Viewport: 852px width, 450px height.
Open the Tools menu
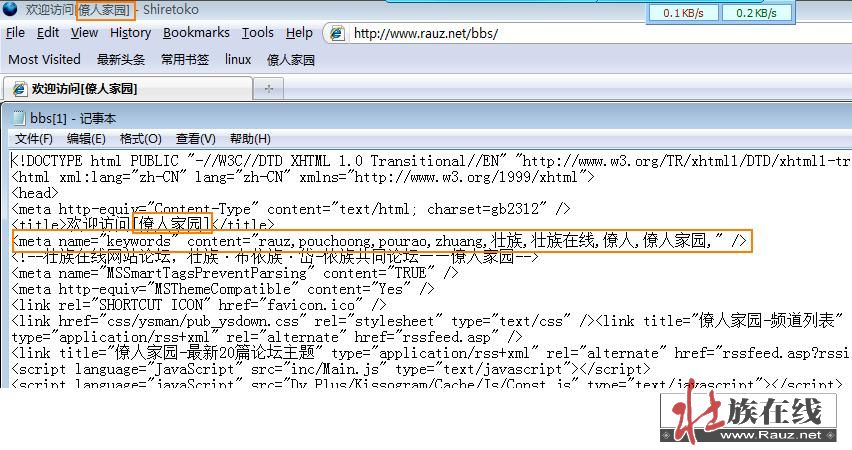coord(257,33)
